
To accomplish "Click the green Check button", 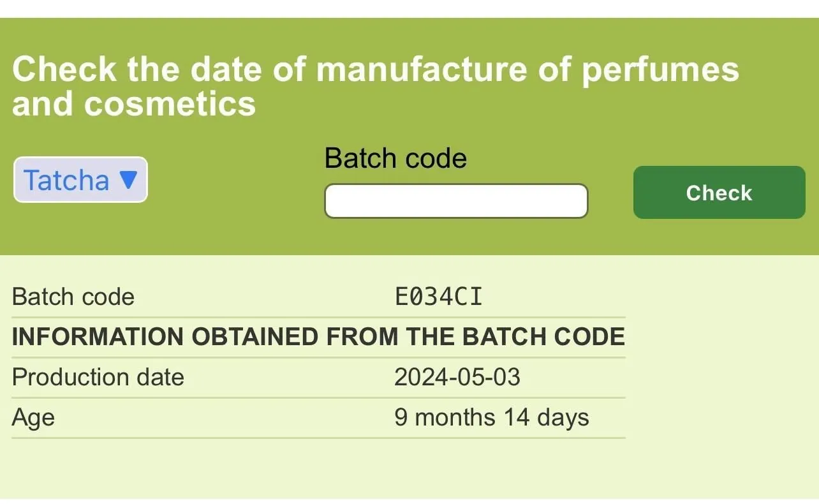I will point(719,193).
